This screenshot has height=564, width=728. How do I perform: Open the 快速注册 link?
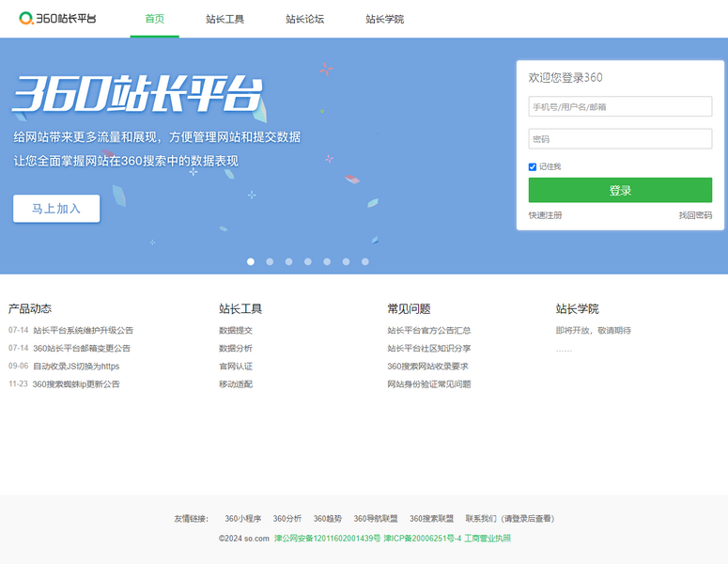545,215
